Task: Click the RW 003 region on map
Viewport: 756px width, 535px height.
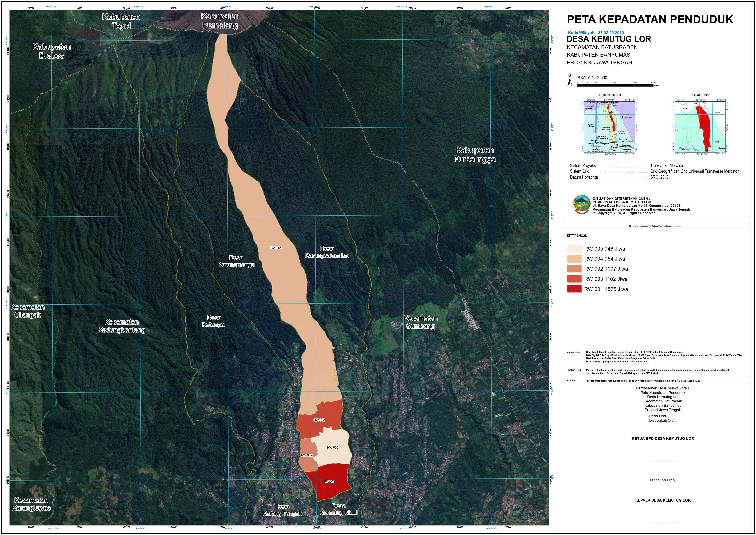Action: [x=319, y=420]
